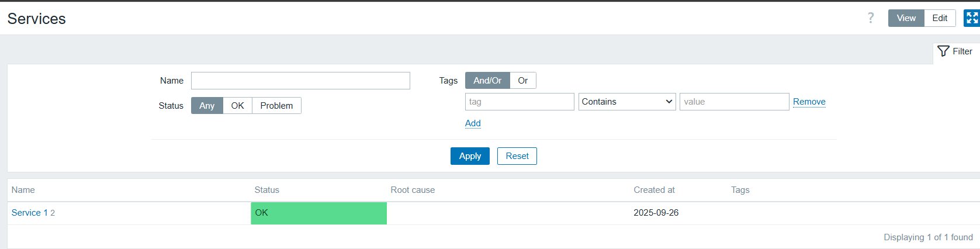Image resolution: width=980 pixels, height=249 pixels.
Task: Switch to View mode
Action: [906, 18]
